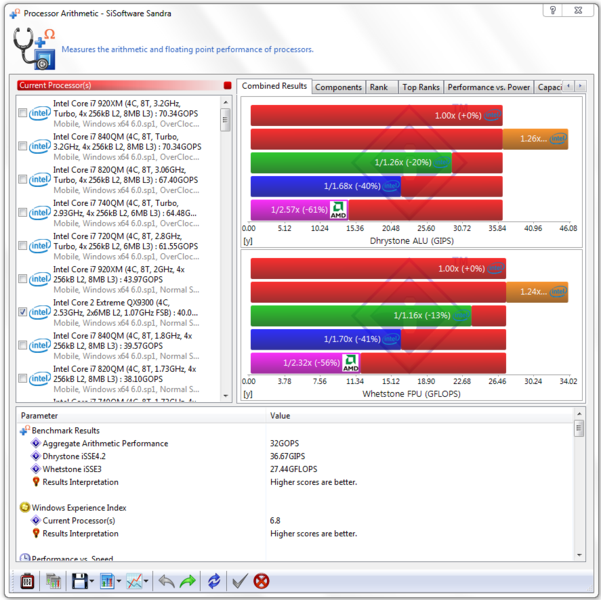Click the line graph icon
Image resolution: width=601 pixels, height=600 pixels.
[135, 581]
